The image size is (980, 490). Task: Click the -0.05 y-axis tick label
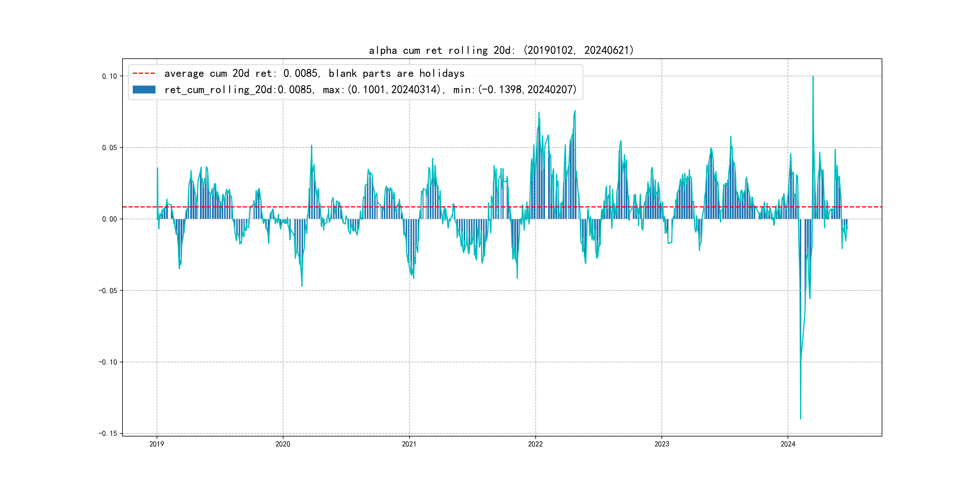pos(108,291)
